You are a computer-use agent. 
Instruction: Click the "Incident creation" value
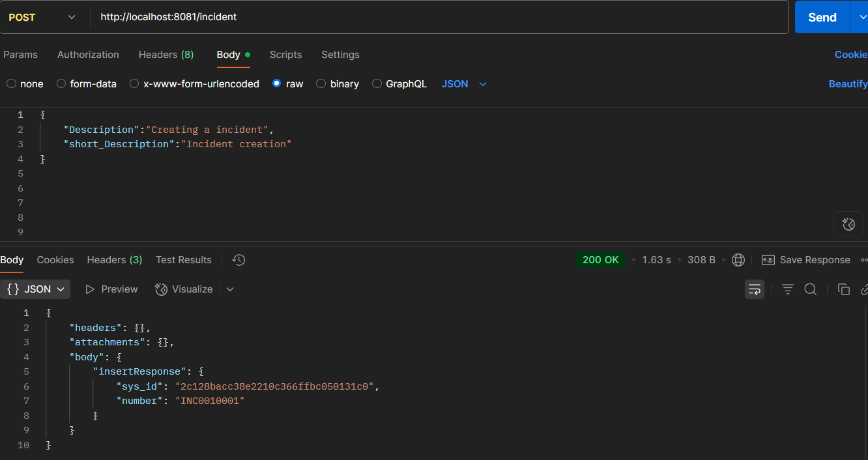click(x=236, y=144)
